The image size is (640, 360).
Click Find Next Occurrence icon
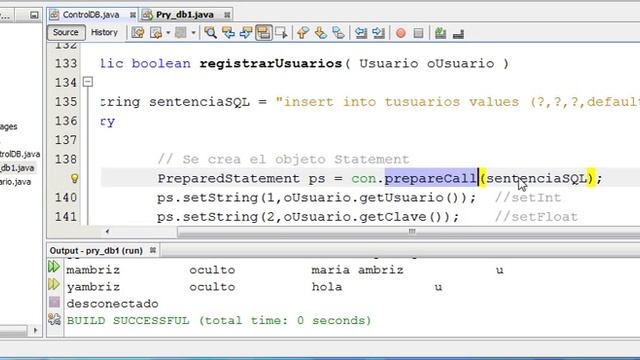point(246,33)
